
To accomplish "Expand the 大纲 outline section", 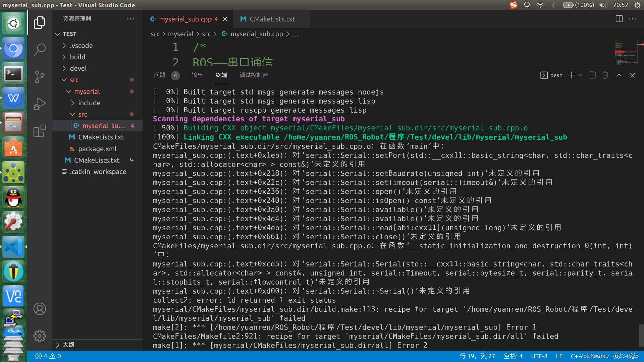I will pyautogui.click(x=68, y=345).
